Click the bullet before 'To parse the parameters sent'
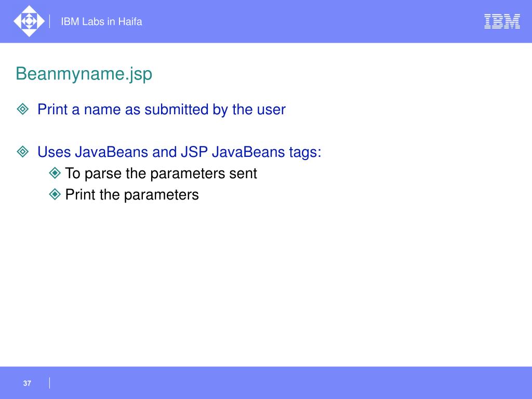The image size is (532, 399). tap(55, 173)
